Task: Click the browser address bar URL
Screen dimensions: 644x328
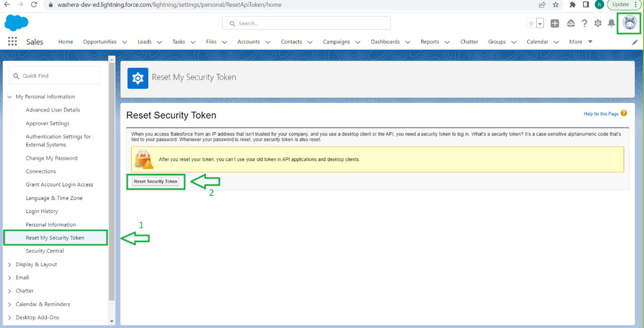Action: tap(169, 5)
